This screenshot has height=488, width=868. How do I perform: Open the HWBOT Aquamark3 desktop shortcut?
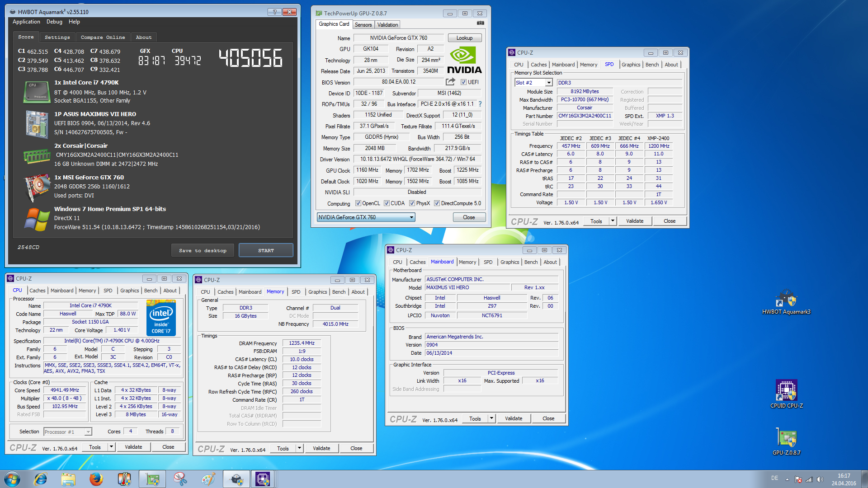(x=786, y=302)
